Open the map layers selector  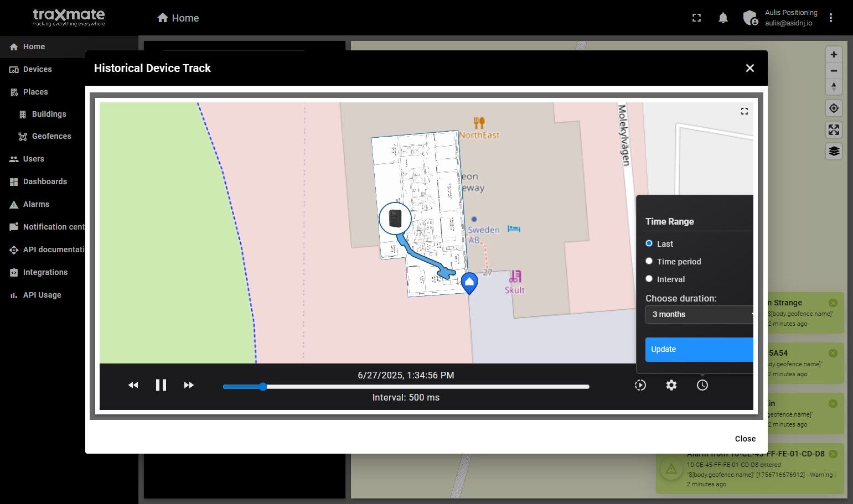click(x=834, y=151)
